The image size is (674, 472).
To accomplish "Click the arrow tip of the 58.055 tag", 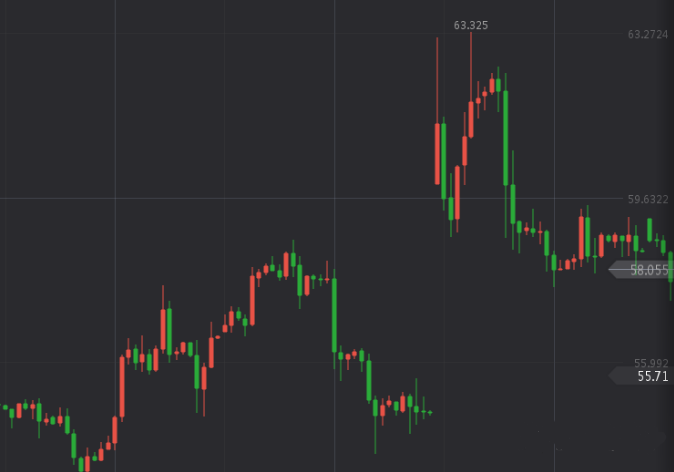I will [x=612, y=269].
